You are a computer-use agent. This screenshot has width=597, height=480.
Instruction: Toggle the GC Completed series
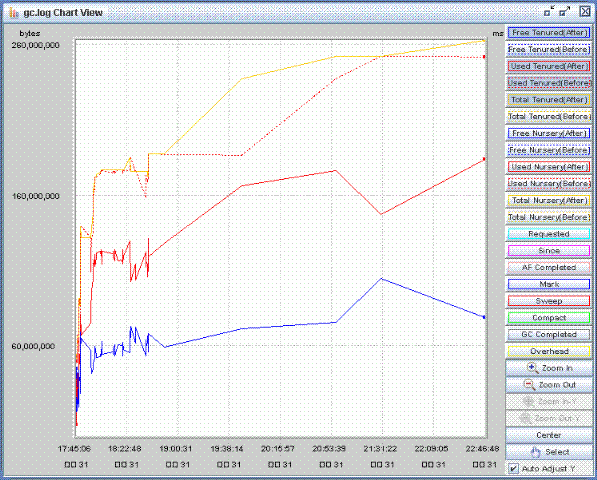coord(549,334)
